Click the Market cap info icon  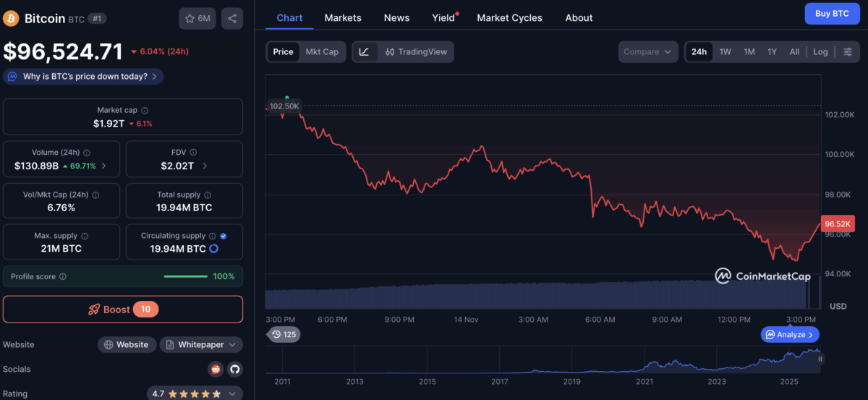click(145, 111)
